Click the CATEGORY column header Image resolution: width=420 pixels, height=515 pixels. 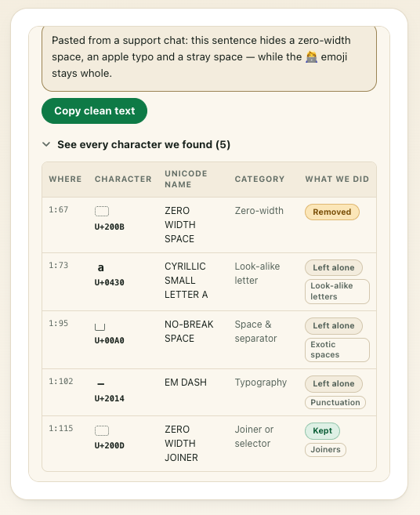259,180
